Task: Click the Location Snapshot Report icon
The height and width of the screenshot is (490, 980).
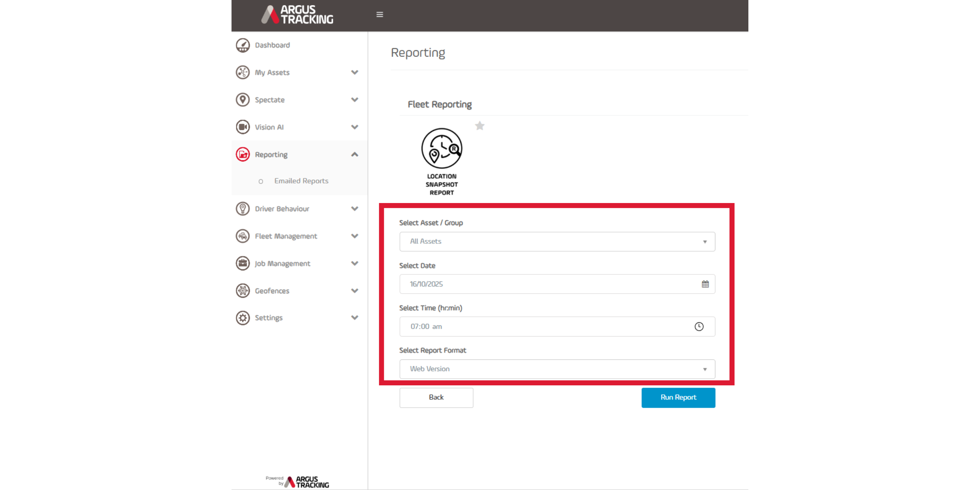Action: 442,148
